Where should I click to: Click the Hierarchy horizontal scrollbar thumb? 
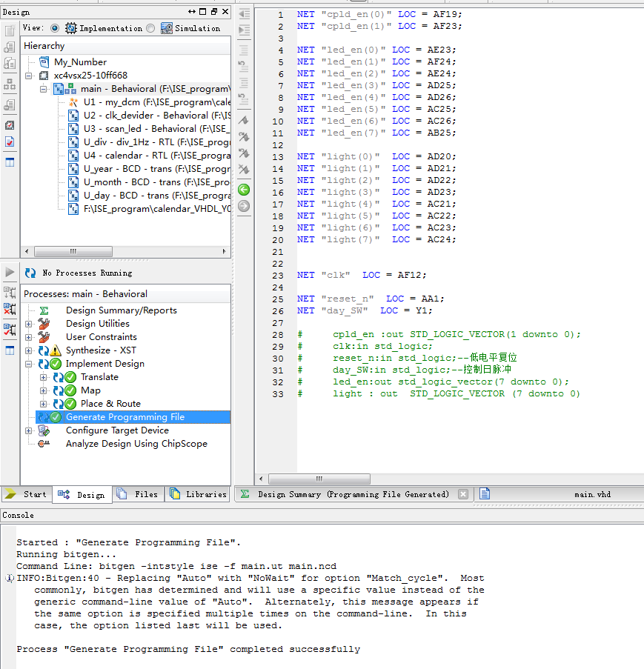coord(73,251)
